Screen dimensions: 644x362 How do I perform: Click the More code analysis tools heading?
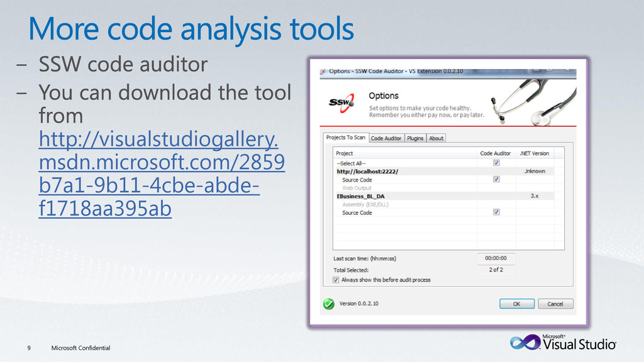[x=191, y=29]
